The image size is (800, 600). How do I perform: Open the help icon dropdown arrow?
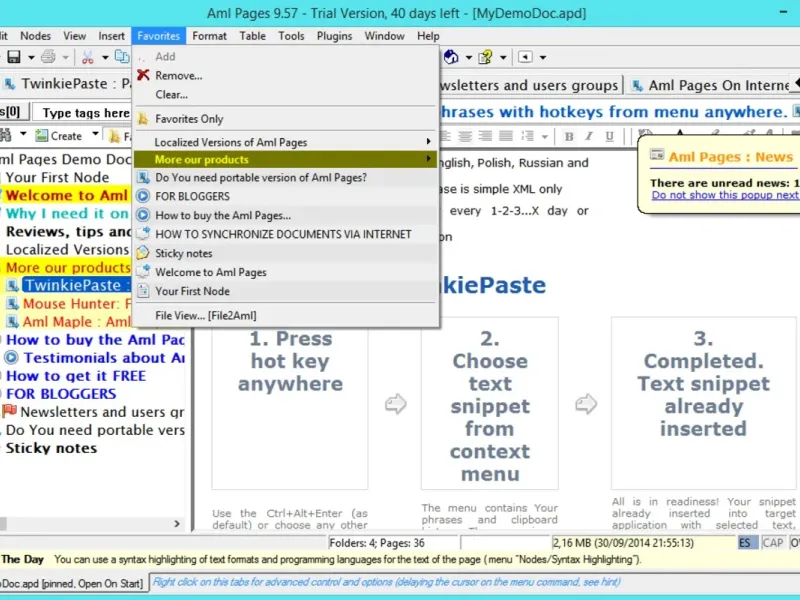pyautogui.click(x=503, y=57)
